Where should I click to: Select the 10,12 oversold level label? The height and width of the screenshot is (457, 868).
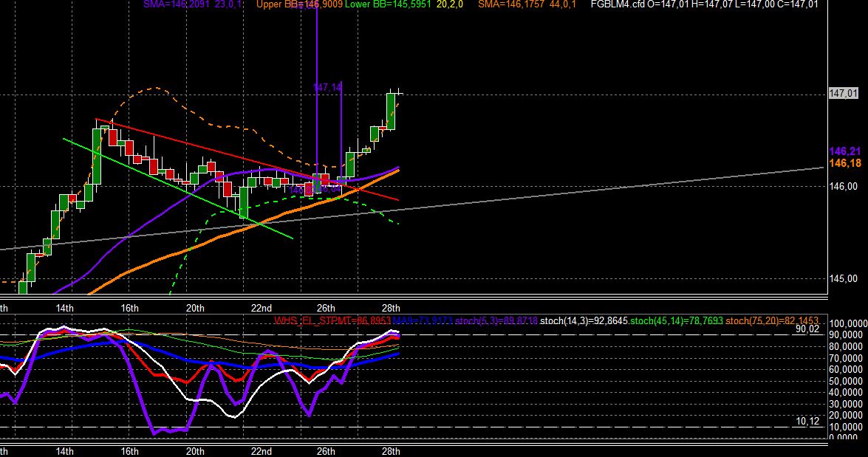pyautogui.click(x=807, y=422)
